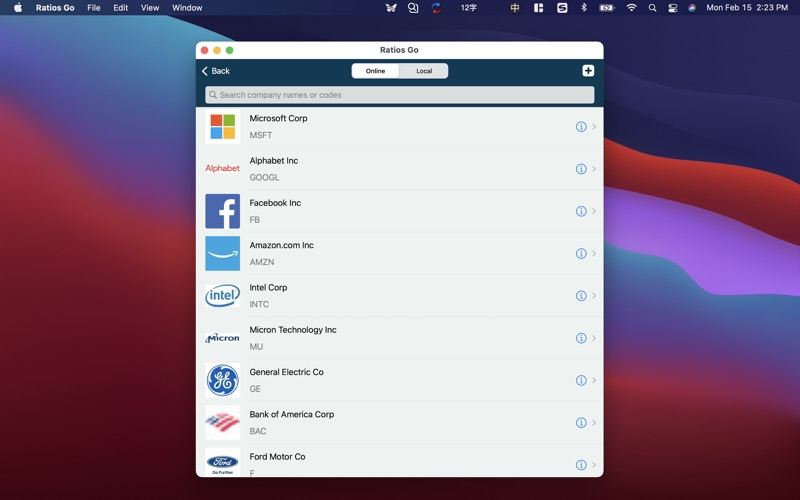Expand Microsoft Corp row chevron
800x500 pixels.
(x=594, y=127)
